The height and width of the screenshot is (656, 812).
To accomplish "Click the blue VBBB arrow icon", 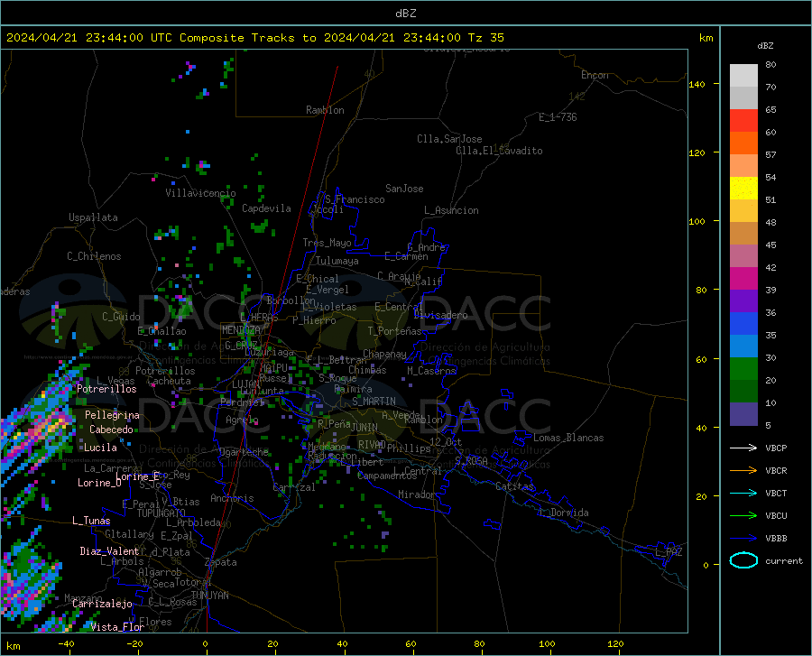I will click(x=743, y=538).
